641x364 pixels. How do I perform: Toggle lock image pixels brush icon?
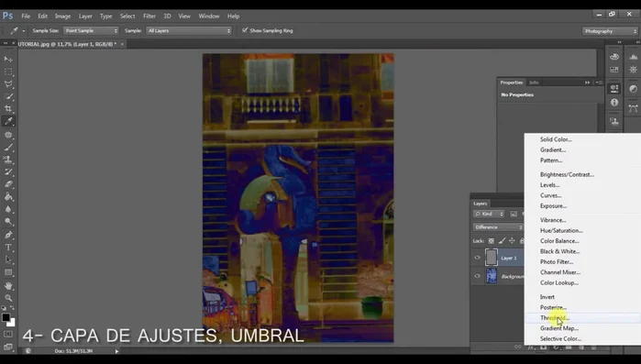pos(502,240)
